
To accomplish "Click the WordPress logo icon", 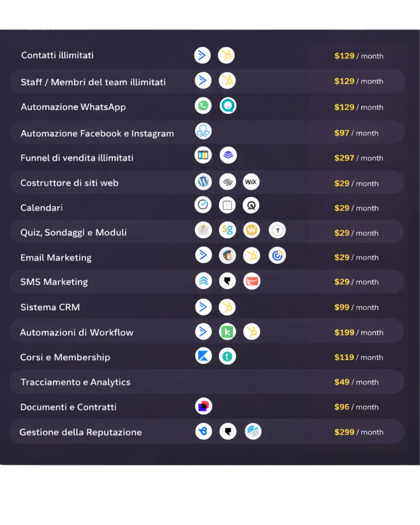I will click(x=203, y=182).
